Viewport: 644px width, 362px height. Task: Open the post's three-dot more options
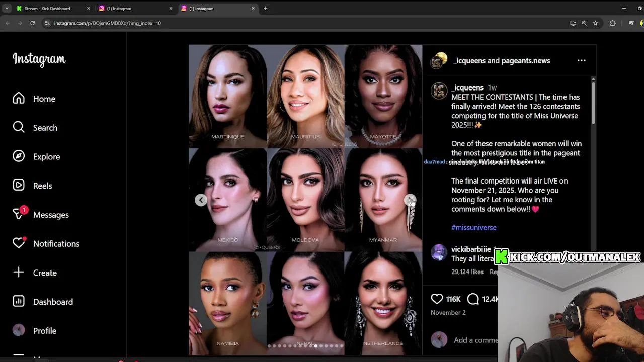coord(581,60)
